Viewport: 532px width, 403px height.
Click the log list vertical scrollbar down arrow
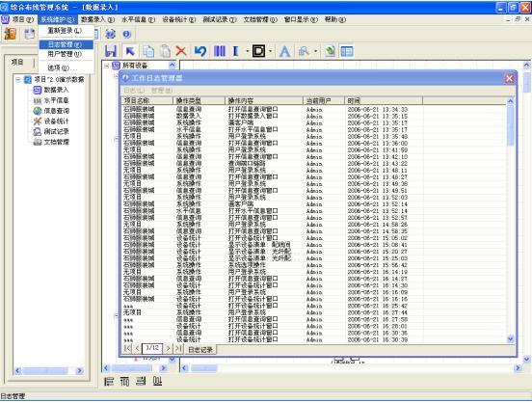(510, 338)
